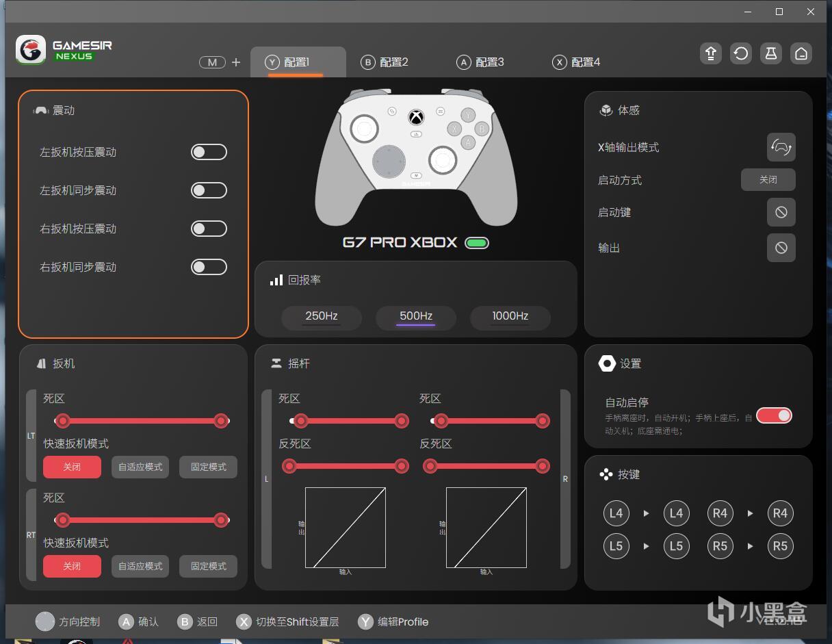Click the 启动键 disabled-circle icon
Screen dimensions: 832x644
tap(781, 212)
